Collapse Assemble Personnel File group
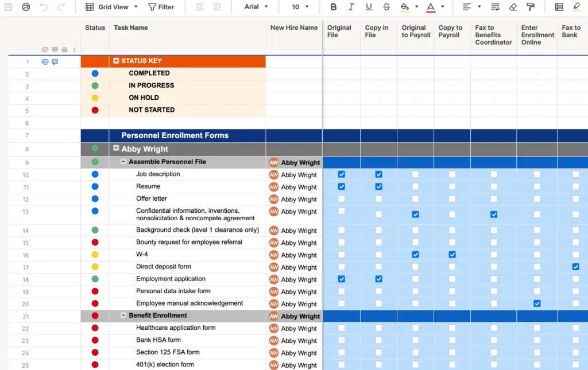 (x=123, y=162)
